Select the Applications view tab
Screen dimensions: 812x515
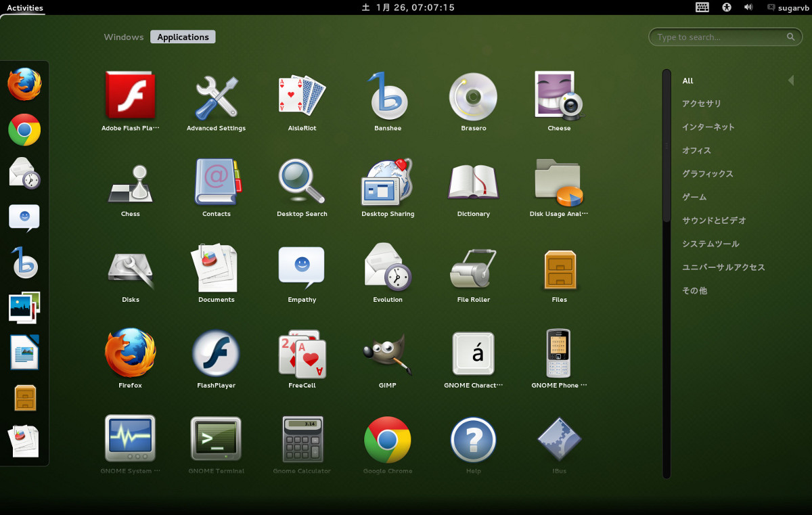click(183, 37)
